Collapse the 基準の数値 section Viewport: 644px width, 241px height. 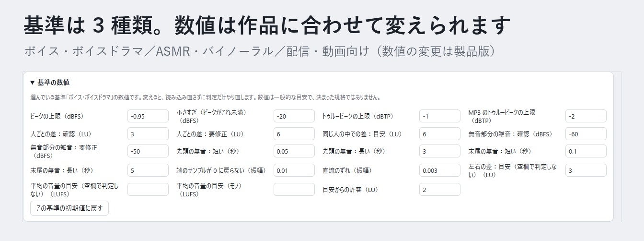coord(50,82)
